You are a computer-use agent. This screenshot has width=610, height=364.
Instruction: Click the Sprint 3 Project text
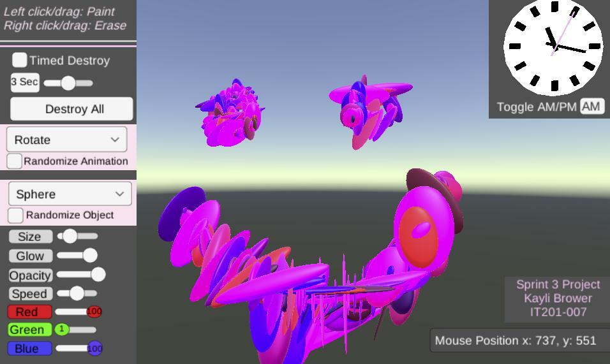click(558, 284)
